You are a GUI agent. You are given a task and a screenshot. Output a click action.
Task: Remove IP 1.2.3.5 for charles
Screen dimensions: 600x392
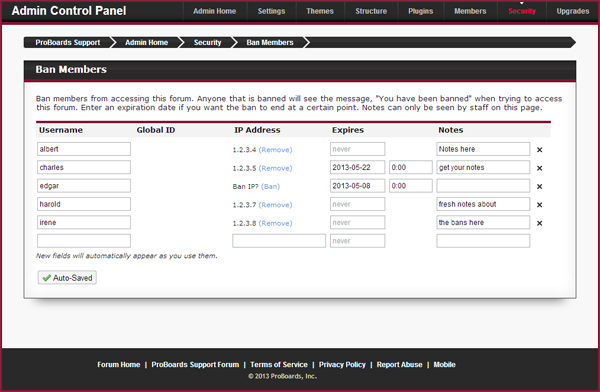[x=276, y=168]
